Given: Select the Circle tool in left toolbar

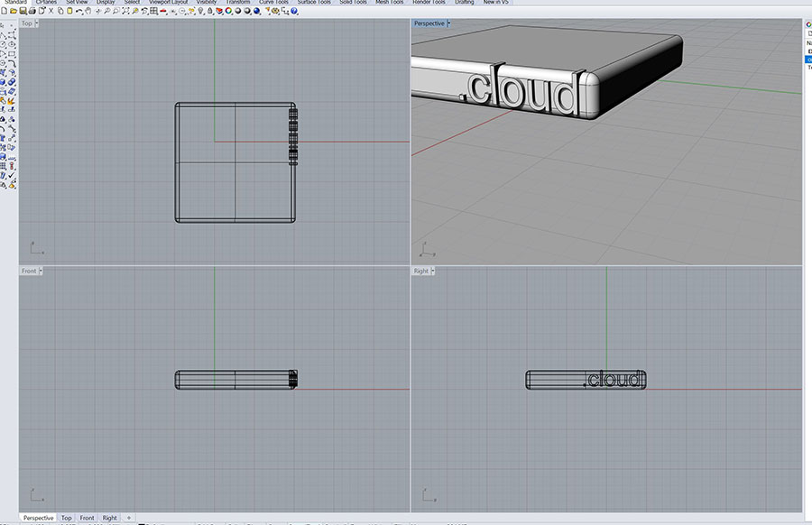Looking at the screenshot, I should tap(3, 44).
